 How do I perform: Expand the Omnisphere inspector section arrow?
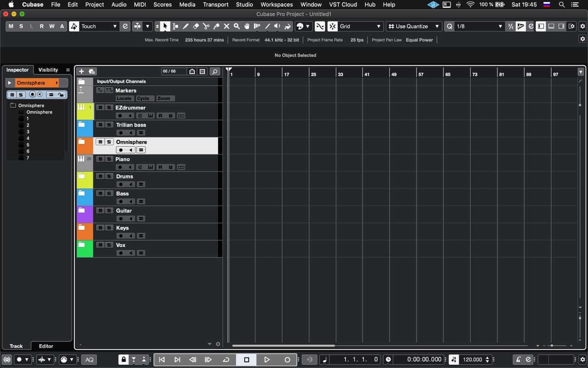point(10,83)
